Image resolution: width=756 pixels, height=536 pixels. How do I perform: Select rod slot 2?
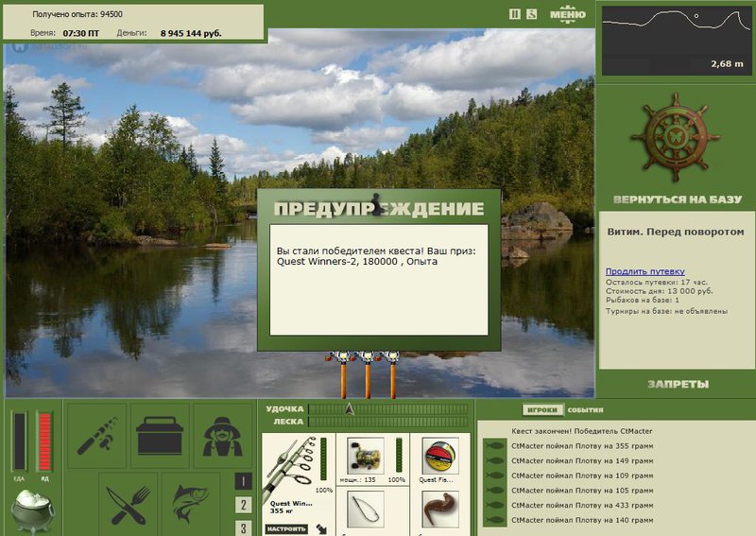click(244, 505)
